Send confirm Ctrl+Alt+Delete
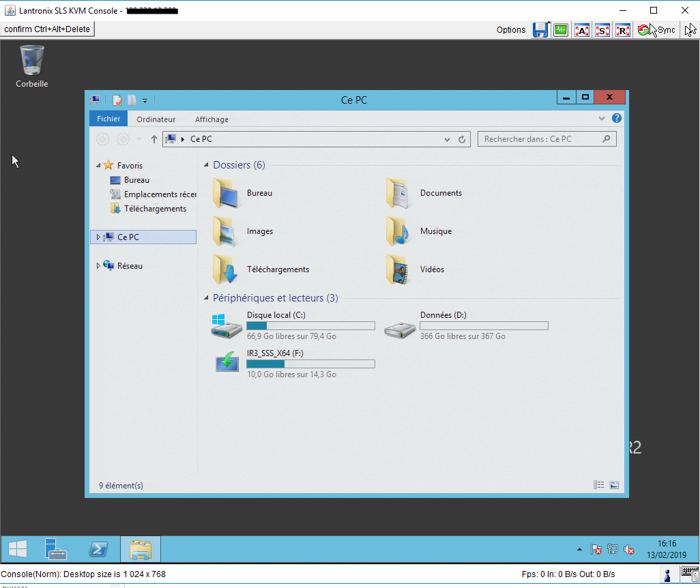700x588 pixels. click(47, 29)
